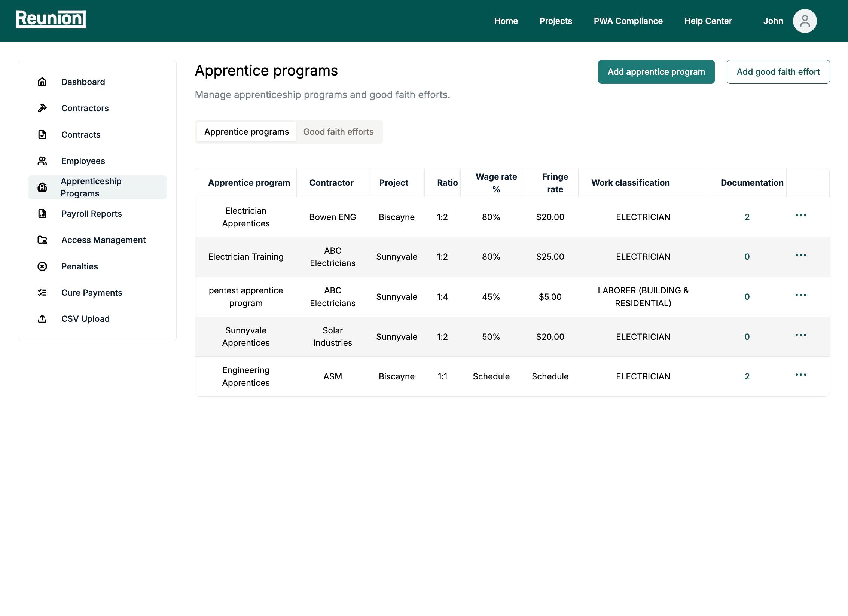
Task: Open actions menu for Electrician Apprentices row
Action: 800,216
